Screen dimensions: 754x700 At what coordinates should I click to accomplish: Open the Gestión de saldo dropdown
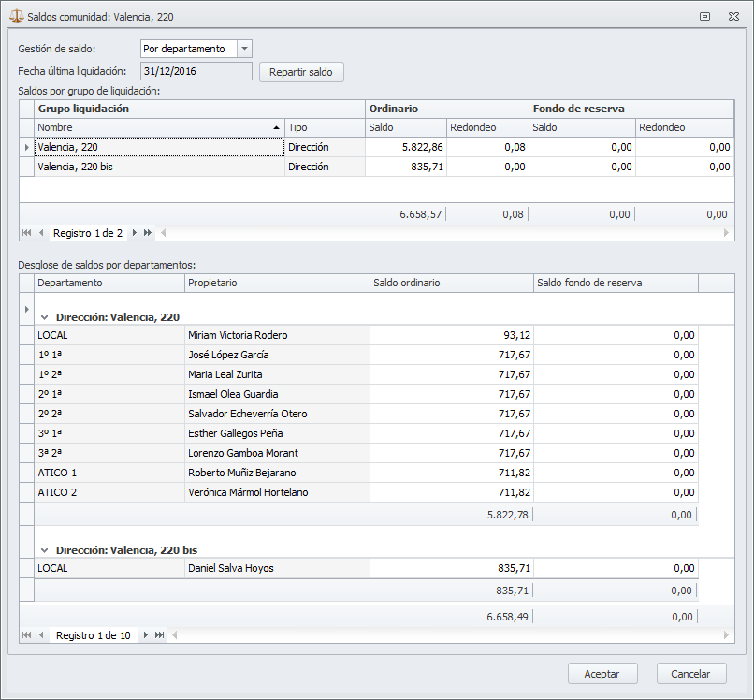click(244, 49)
